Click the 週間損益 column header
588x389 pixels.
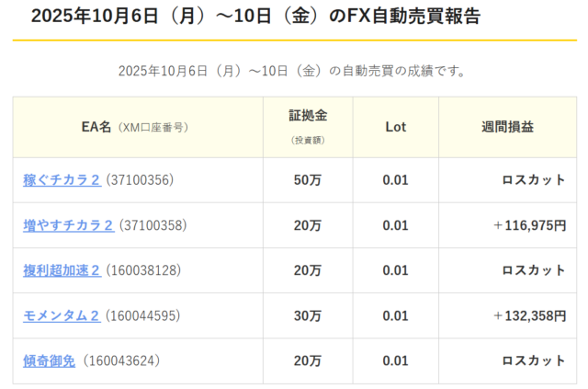pos(506,127)
